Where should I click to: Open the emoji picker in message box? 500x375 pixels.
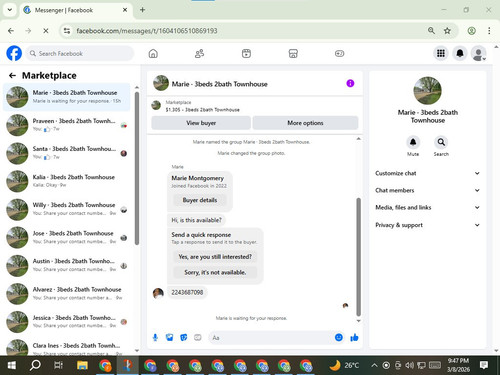[339, 337]
